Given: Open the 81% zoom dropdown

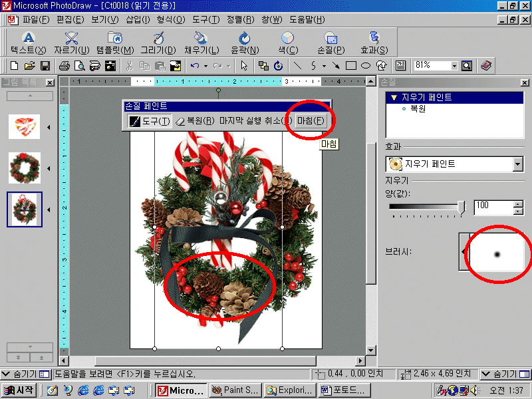Looking at the screenshot, I should click(454, 66).
